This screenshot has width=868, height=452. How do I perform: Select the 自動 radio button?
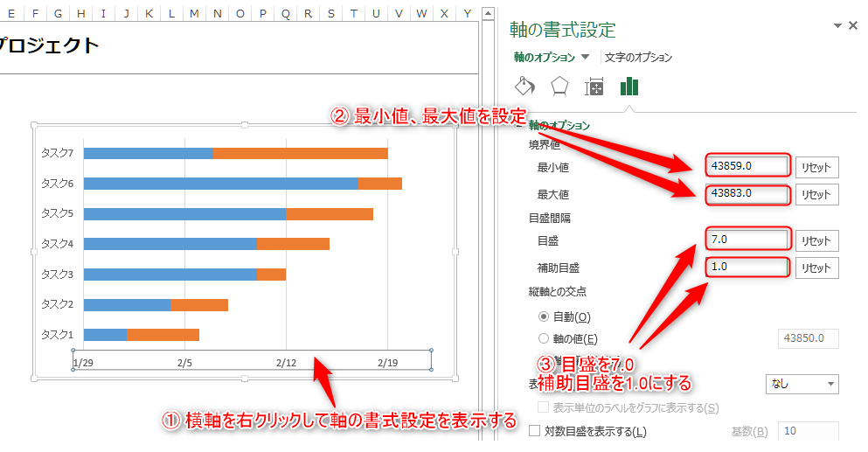pyautogui.click(x=544, y=316)
